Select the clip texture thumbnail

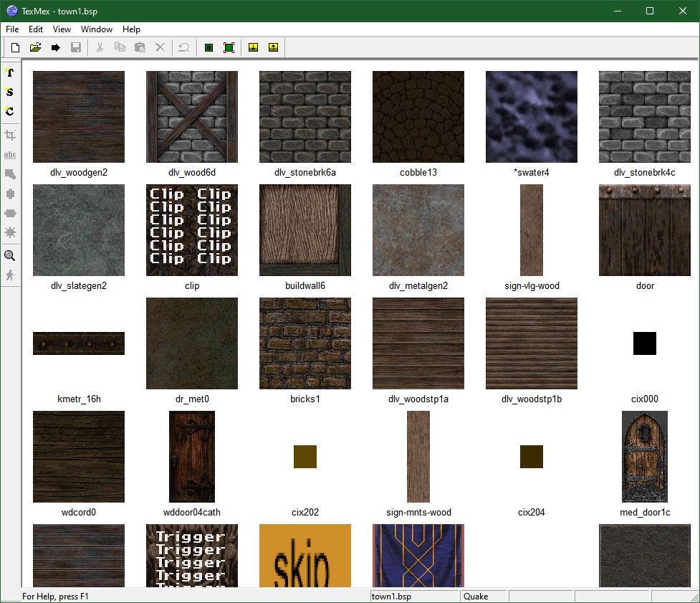tap(192, 230)
